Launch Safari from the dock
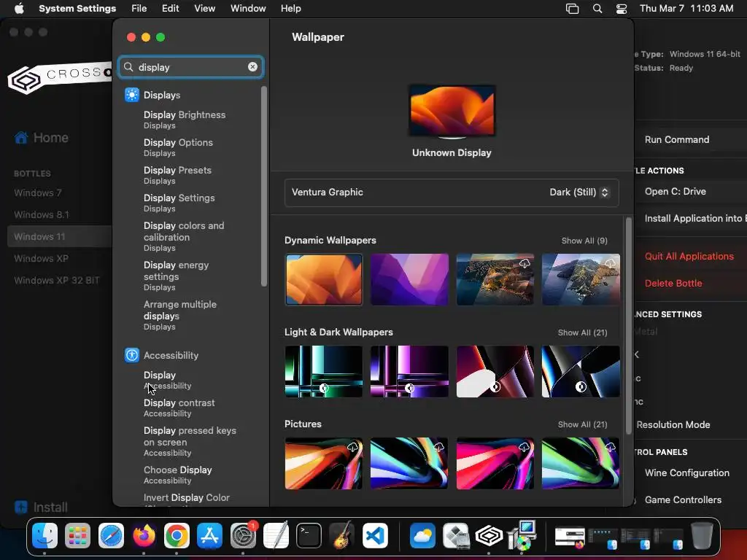Viewport: 747px width, 560px height. click(111, 535)
